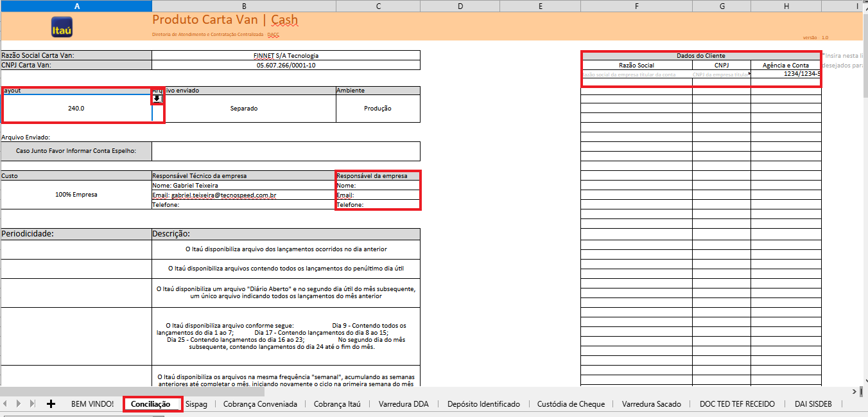Image resolution: width=868 pixels, height=417 pixels.
Task: Open the Layout cell dropdown arrow
Action: click(157, 98)
